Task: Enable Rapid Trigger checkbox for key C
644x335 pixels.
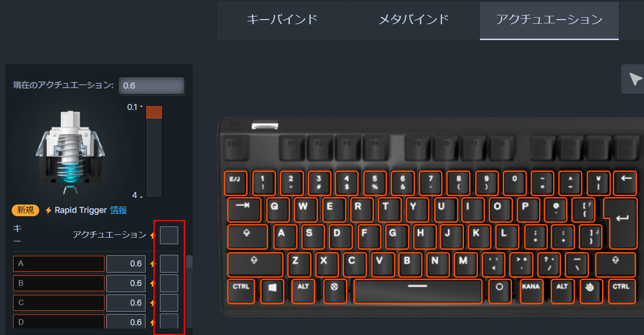Action: point(169,303)
